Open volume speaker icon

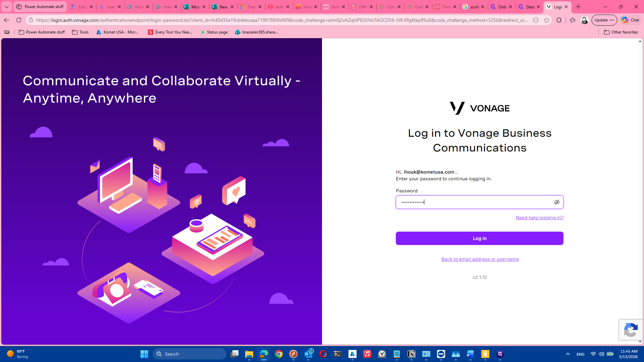pos(601,354)
